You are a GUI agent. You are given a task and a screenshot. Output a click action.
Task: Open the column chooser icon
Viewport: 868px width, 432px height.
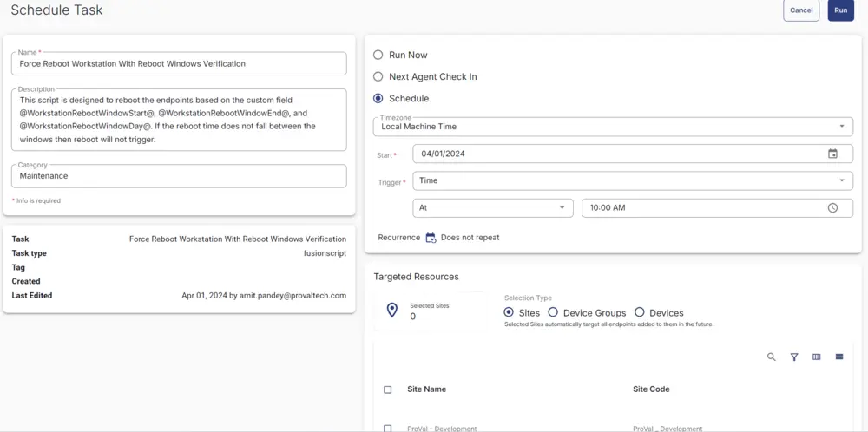[817, 357]
